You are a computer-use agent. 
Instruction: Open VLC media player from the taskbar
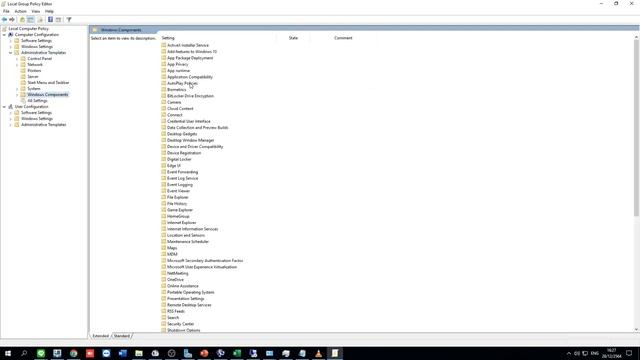[318, 353]
